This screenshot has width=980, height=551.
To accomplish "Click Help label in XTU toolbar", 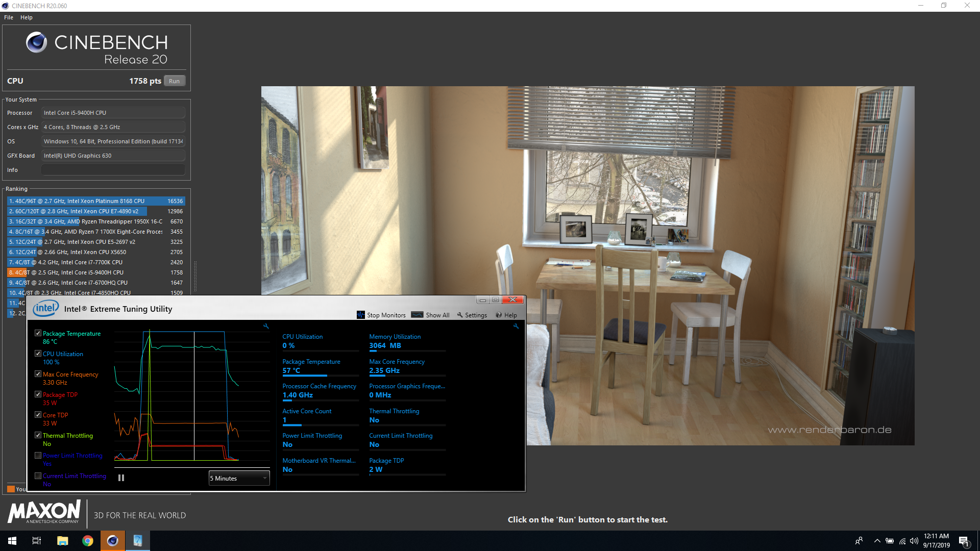I will (x=510, y=315).
